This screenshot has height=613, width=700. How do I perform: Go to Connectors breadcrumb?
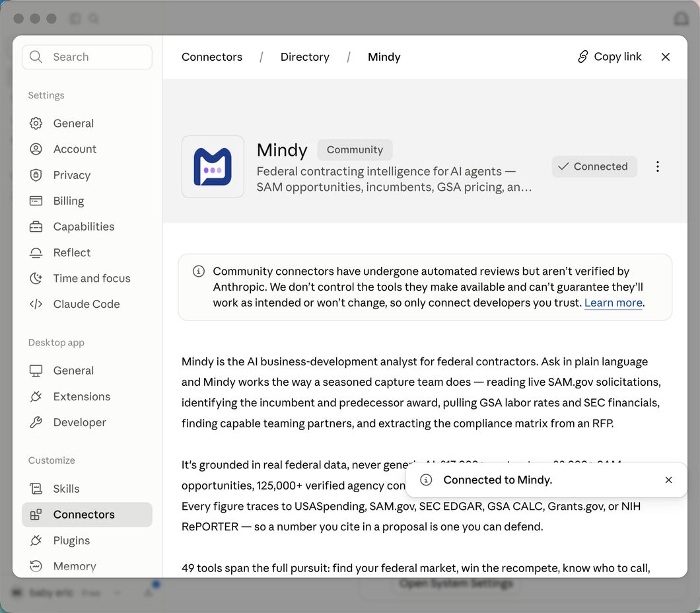(212, 57)
